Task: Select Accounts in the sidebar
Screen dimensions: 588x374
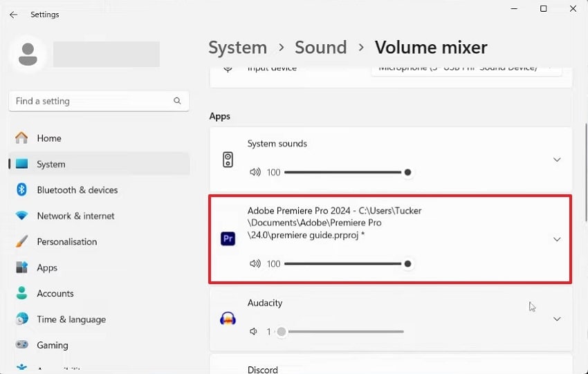Action: 55,293
